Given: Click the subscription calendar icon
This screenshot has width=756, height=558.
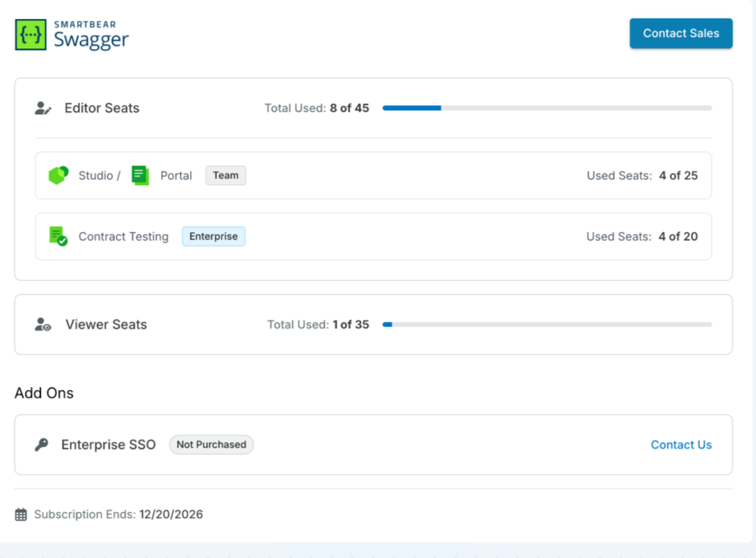Looking at the screenshot, I should coord(20,514).
